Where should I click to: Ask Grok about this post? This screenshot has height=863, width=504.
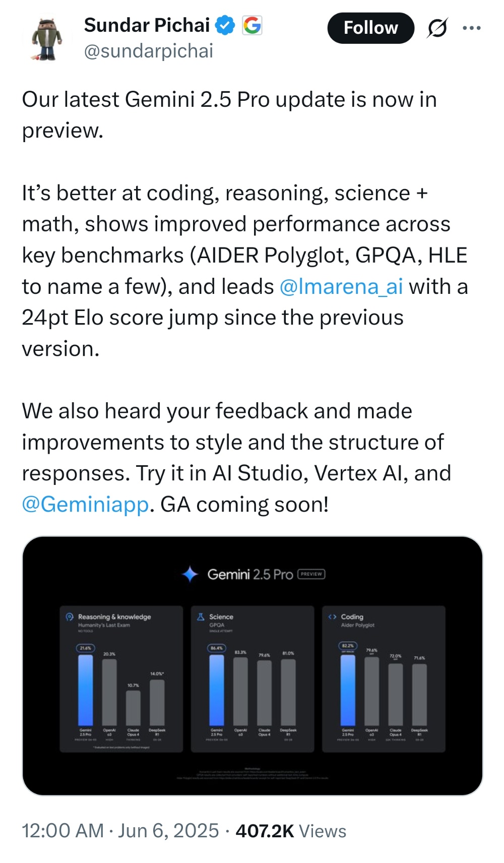click(x=437, y=28)
